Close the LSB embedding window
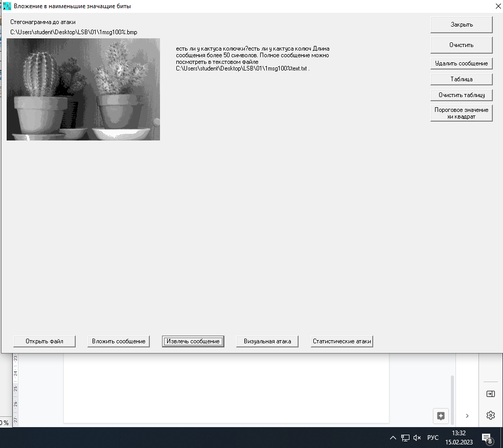Image resolution: width=503 pixels, height=448 pixels. pos(498,6)
